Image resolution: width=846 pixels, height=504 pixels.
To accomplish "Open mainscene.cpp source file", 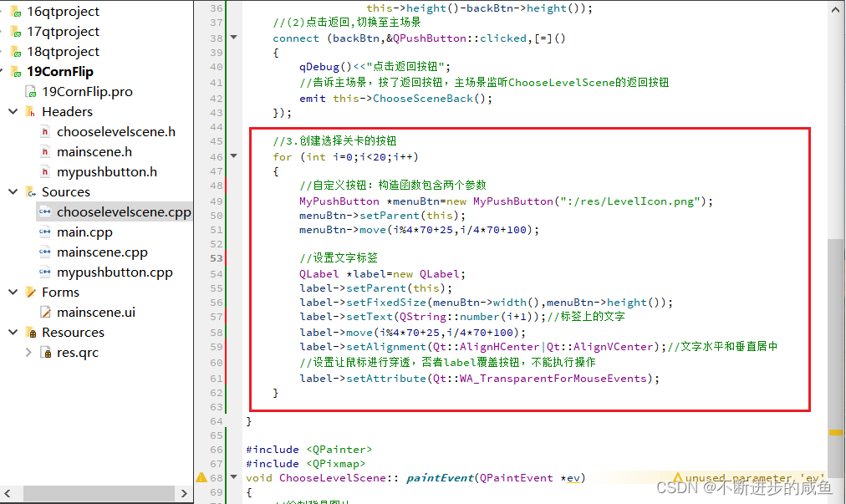I will (x=102, y=252).
